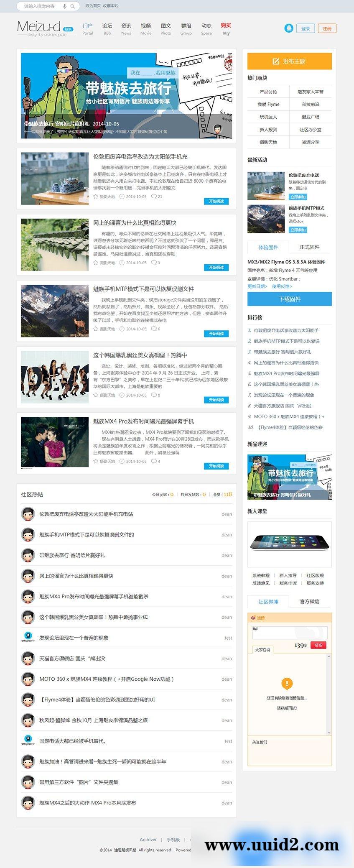
Task: Click 开始阅读 for 网上的谣言 article
Action: click(216, 267)
